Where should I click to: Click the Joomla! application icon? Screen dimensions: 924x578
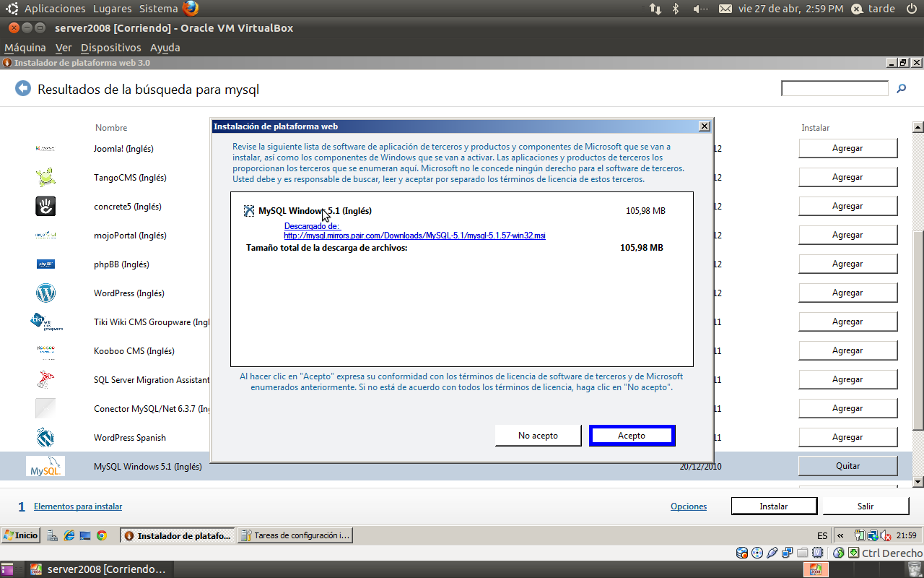(x=45, y=148)
